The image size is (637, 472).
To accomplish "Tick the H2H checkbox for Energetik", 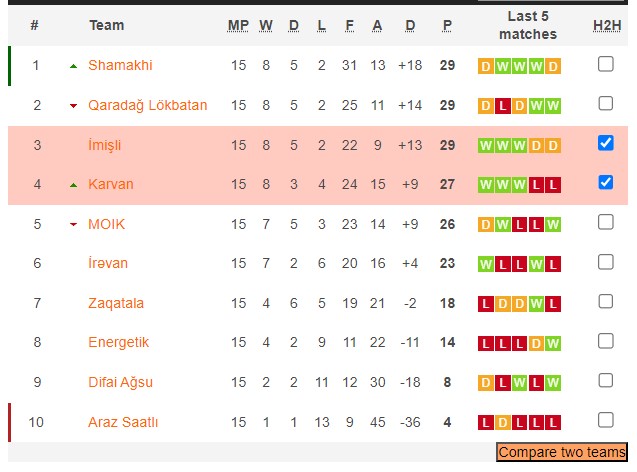I will point(605,341).
